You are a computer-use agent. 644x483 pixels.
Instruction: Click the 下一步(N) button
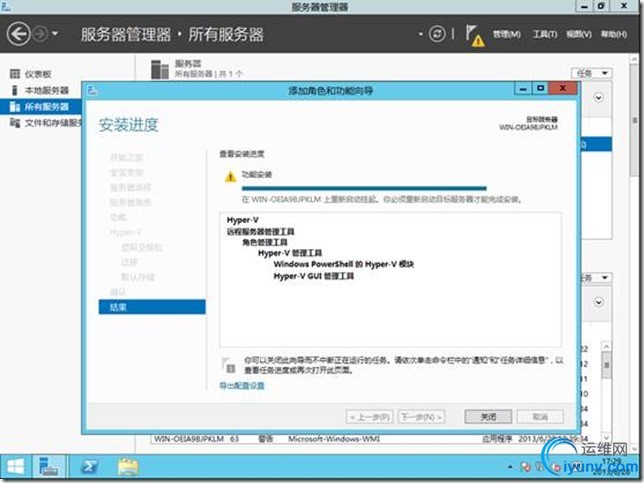tap(421, 417)
